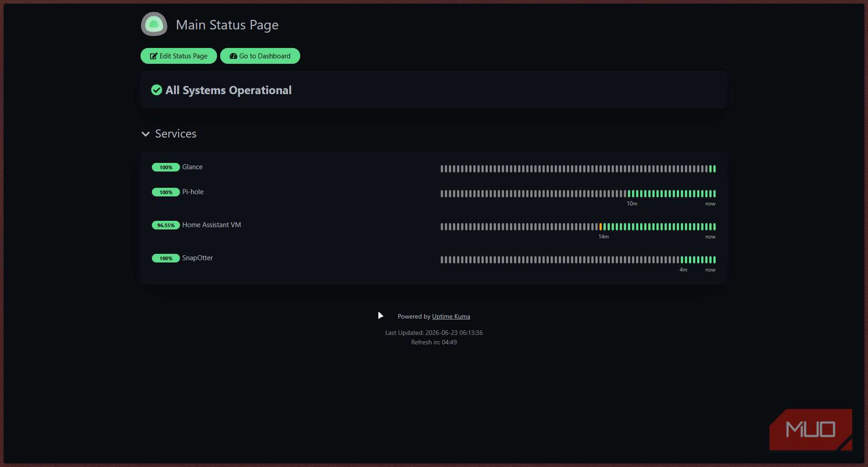
Task: Select the Home Assistant VM service name
Action: pyautogui.click(x=212, y=225)
